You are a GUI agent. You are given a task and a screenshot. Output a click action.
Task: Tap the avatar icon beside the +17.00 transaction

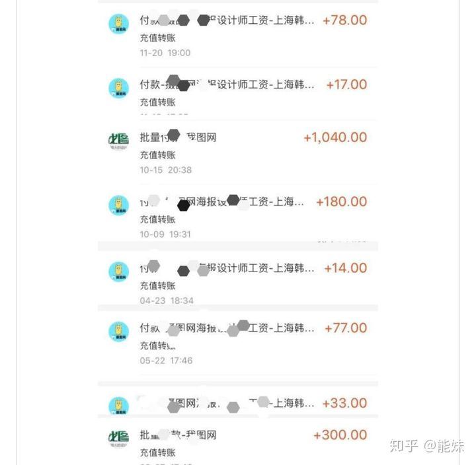tap(119, 89)
